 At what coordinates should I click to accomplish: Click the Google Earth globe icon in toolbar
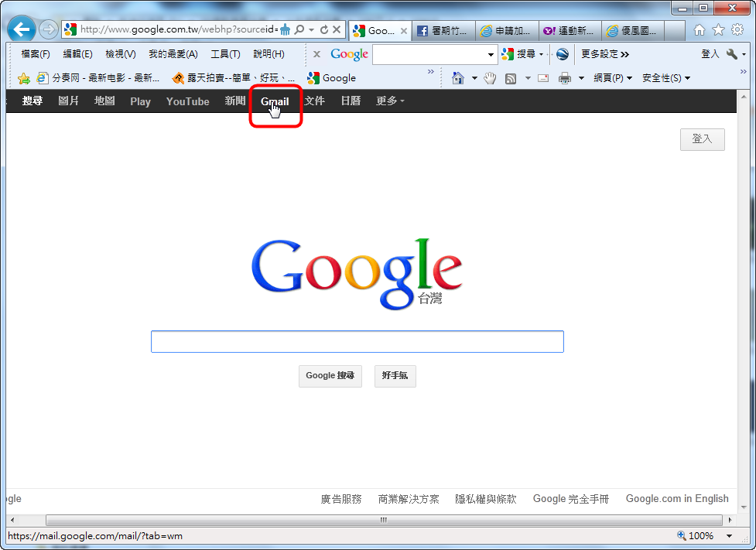[x=563, y=54]
